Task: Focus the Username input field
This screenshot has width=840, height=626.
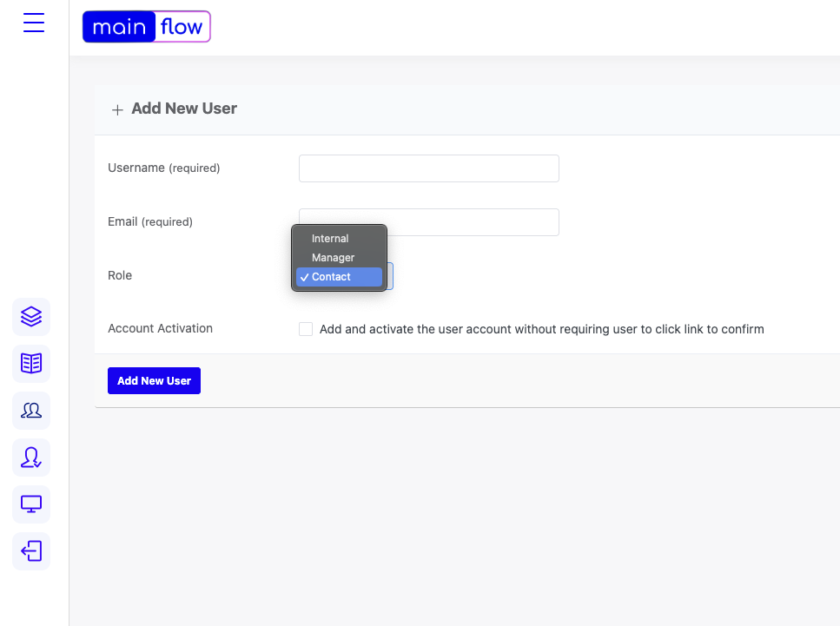Action: click(429, 168)
